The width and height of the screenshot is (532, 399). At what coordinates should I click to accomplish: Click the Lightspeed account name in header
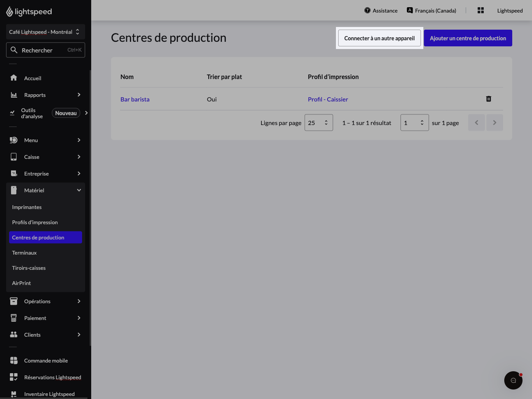click(510, 11)
